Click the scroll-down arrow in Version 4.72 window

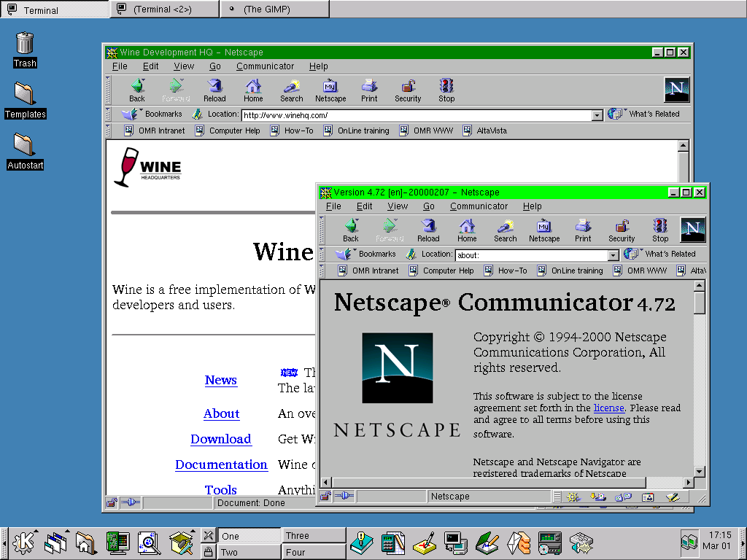[x=699, y=472]
